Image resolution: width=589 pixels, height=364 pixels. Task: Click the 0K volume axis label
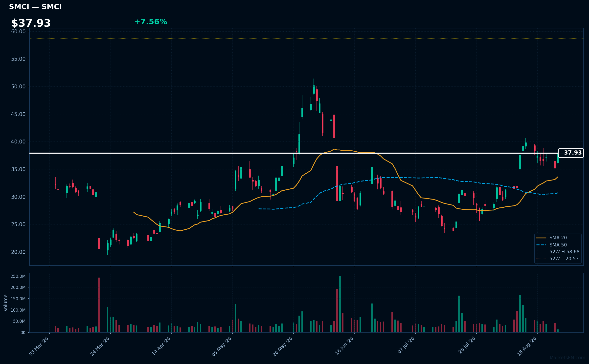pos(23,333)
